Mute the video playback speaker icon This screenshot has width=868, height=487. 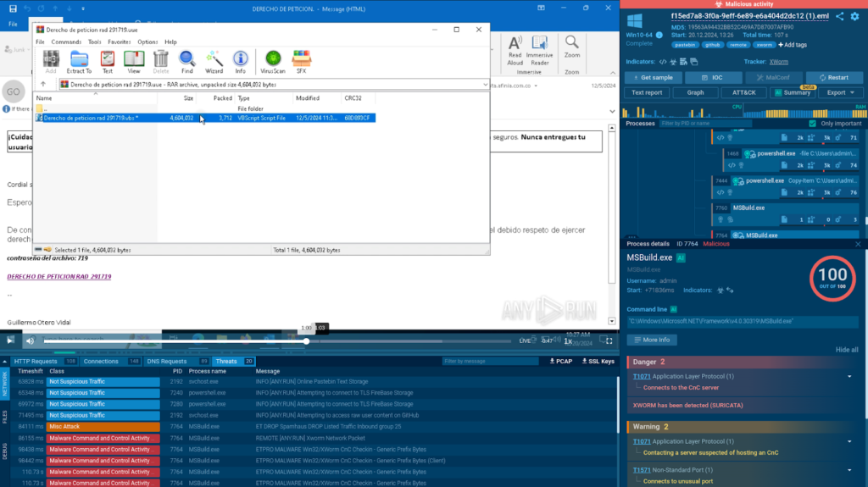pyautogui.click(x=31, y=340)
